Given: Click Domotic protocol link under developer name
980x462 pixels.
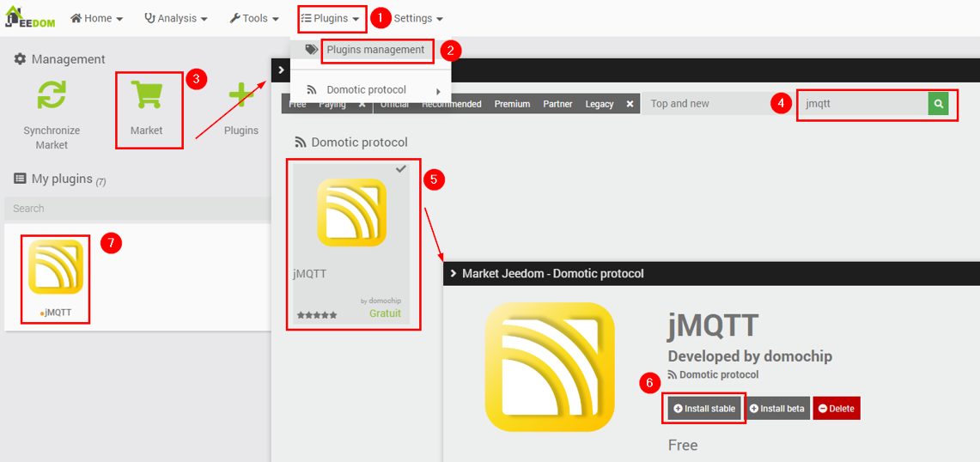Looking at the screenshot, I should (x=719, y=374).
